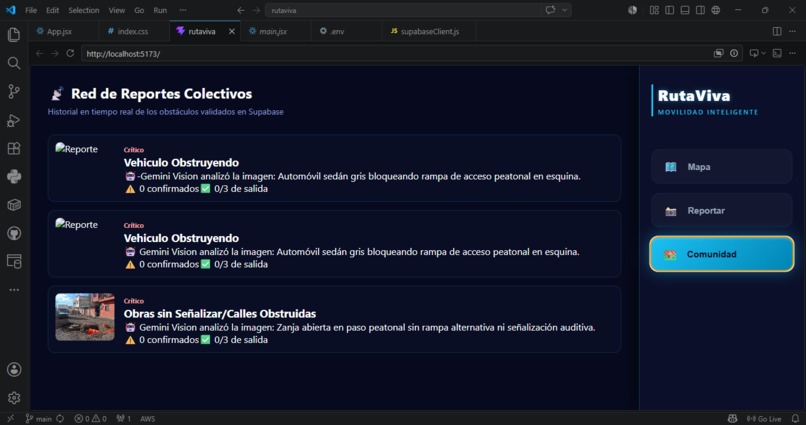Show additional views ellipsis in activity bar

click(14, 290)
